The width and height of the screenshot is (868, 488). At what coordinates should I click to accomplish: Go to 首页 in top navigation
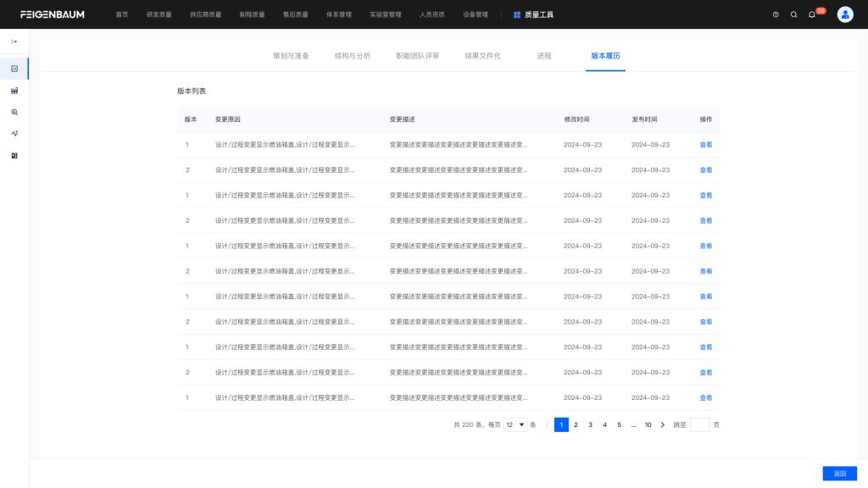122,14
